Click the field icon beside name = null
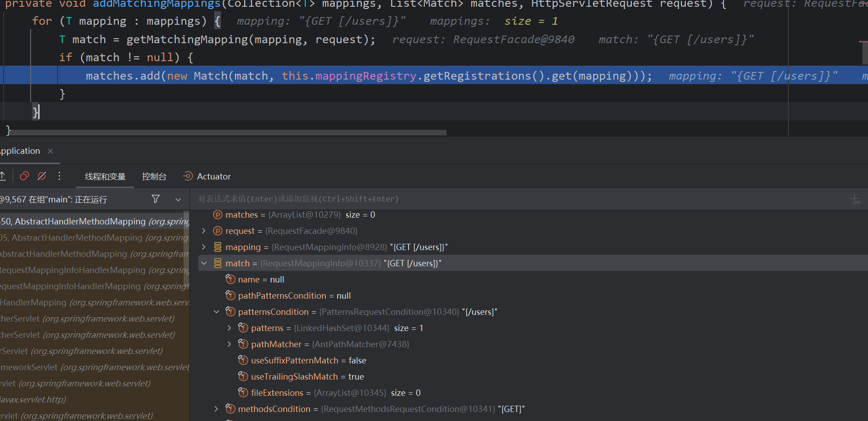This screenshot has height=421, width=868. coord(230,279)
